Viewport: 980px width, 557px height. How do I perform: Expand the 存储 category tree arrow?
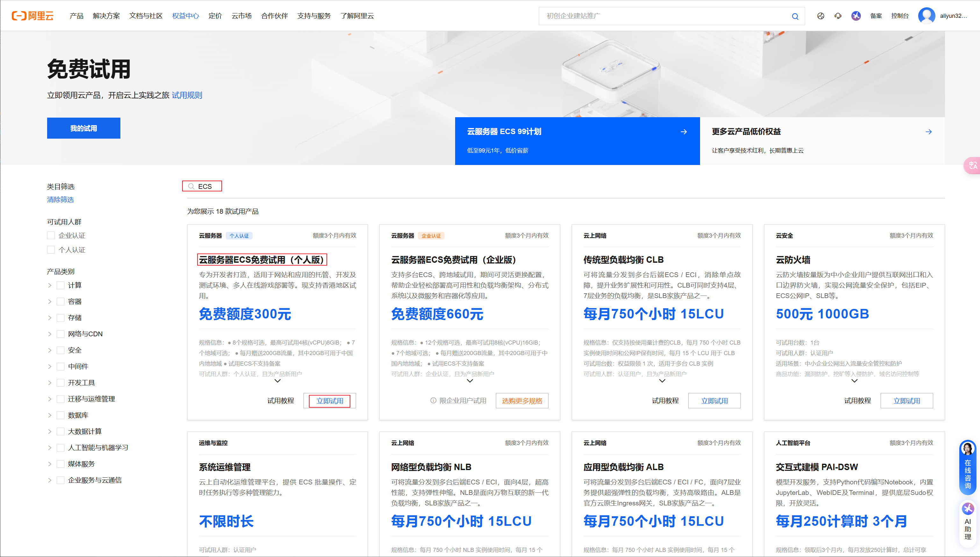coord(49,318)
